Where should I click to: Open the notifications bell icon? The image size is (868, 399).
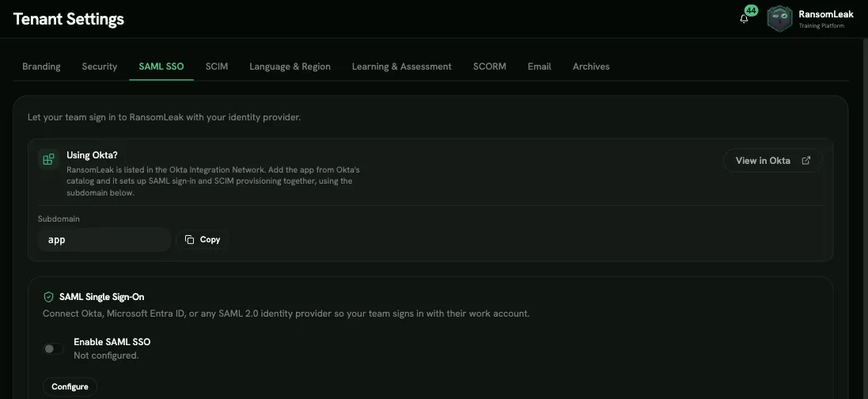(744, 19)
